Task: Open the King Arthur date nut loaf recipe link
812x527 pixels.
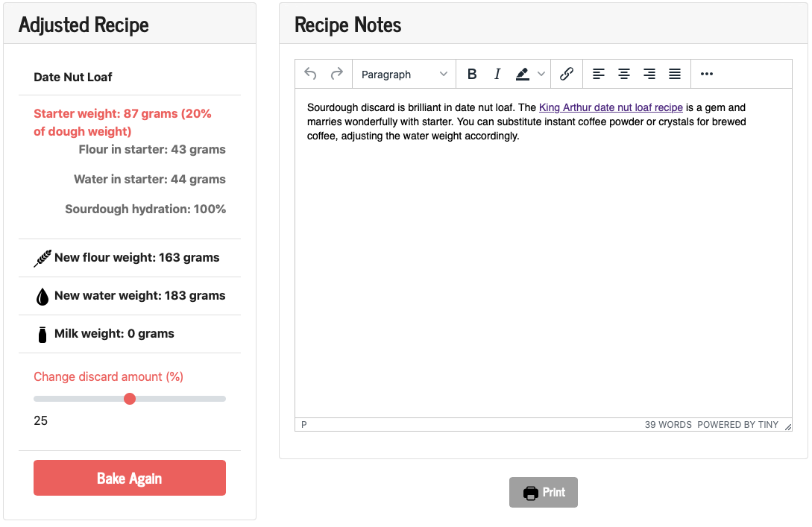Action: point(611,107)
